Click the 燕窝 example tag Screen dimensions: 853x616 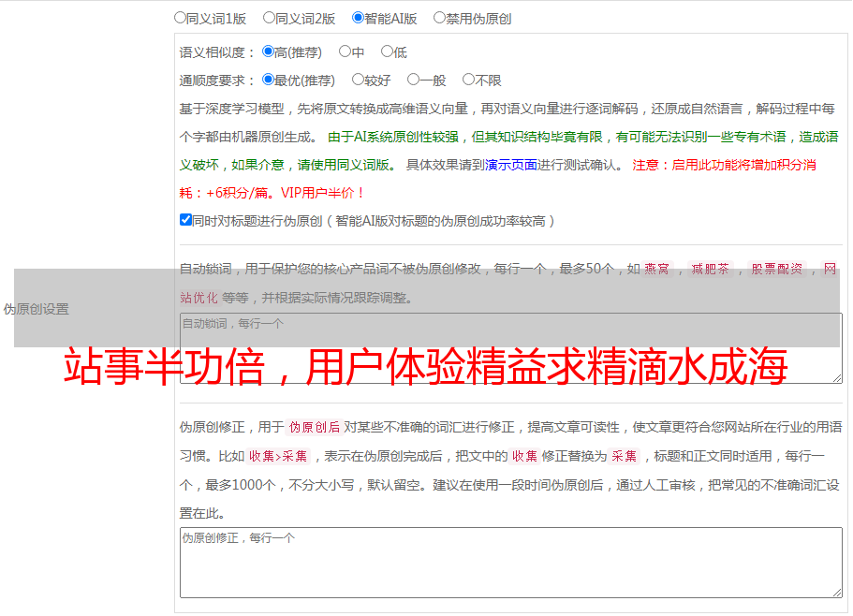656,269
